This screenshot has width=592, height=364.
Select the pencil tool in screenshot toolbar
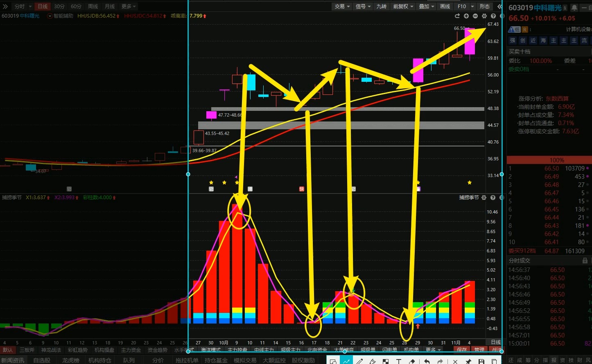click(359, 362)
